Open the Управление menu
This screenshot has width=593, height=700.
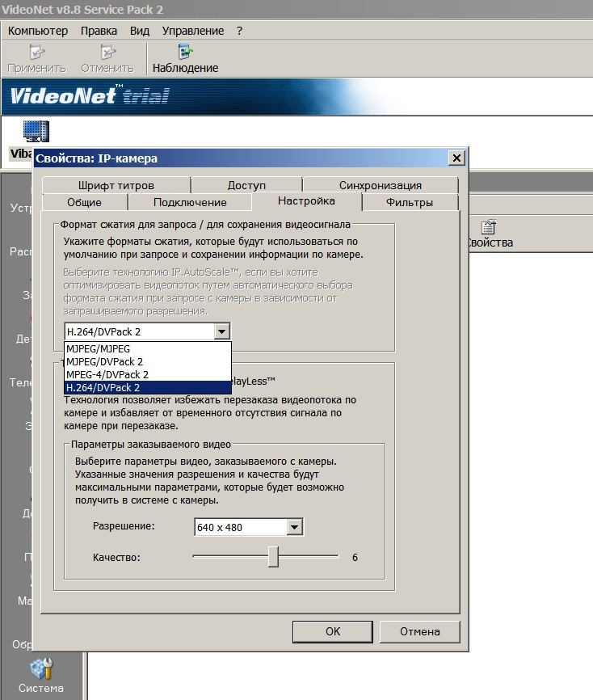(x=193, y=31)
